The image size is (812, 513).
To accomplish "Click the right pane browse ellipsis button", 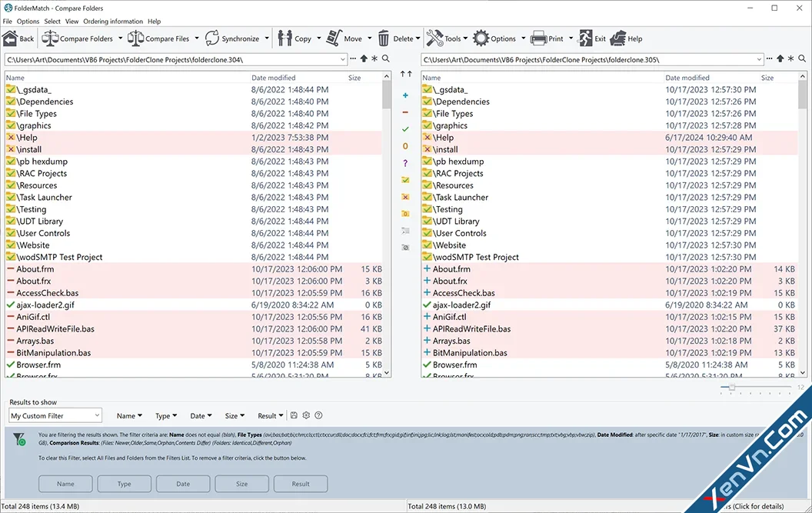I will [x=770, y=59].
